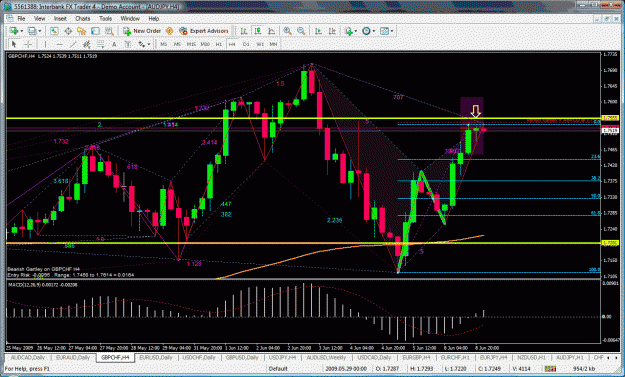625x377 pixels.
Task: Set timeframe to D1
Action: (246, 44)
